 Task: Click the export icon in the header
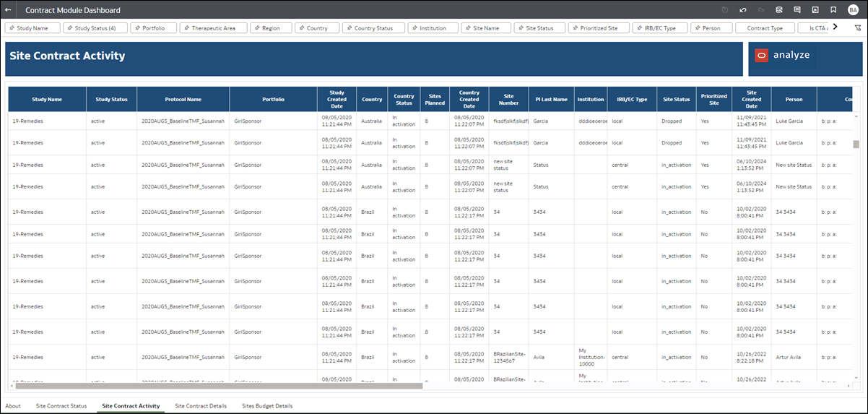click(x=815, y=10)
